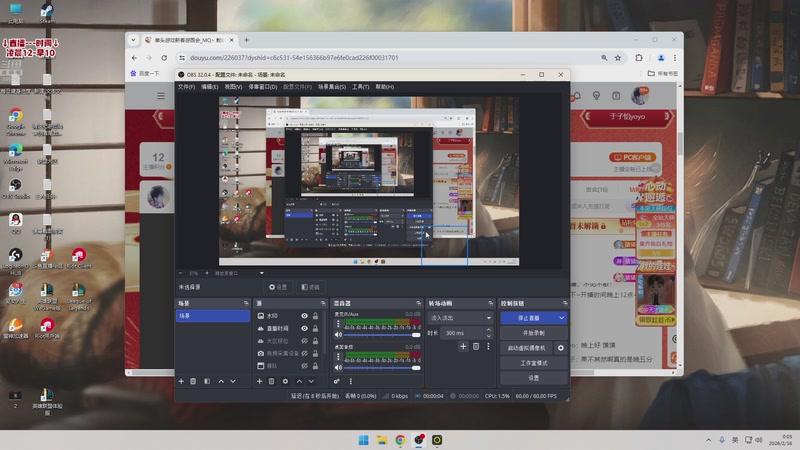
Task: Open Chrome three-dot menu
Action: (674, 58)
